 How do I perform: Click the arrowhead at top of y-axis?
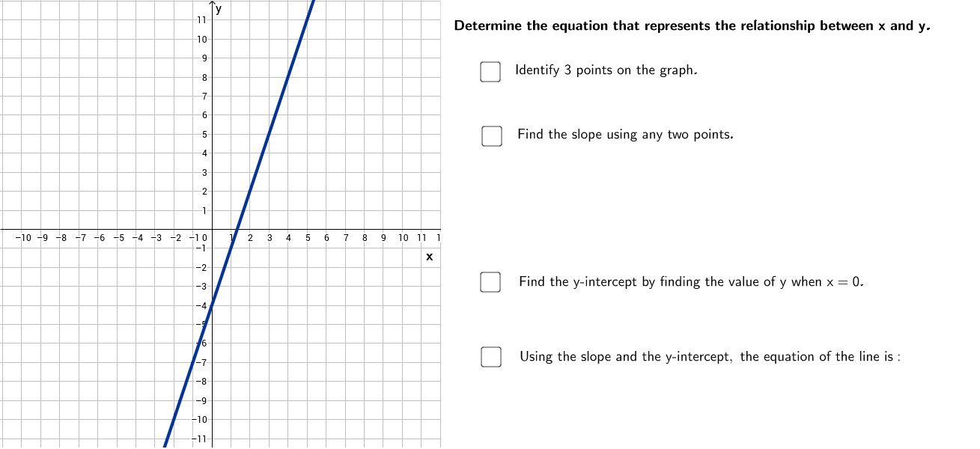click(212, 5)
